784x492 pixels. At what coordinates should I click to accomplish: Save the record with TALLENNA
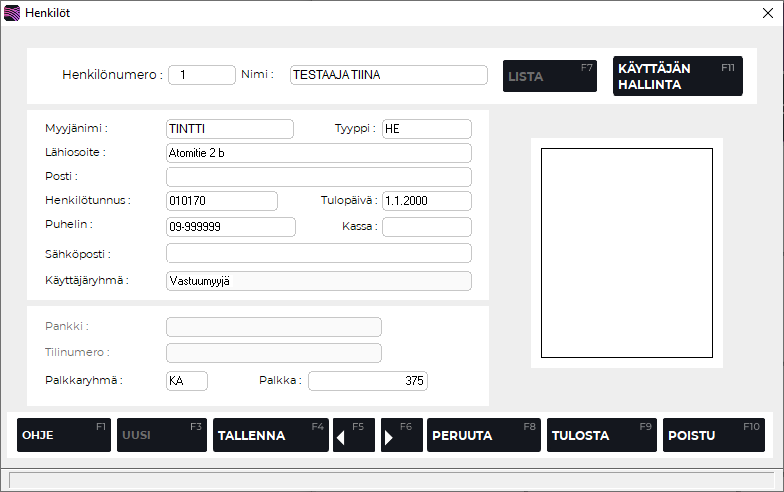coord(270,436)
